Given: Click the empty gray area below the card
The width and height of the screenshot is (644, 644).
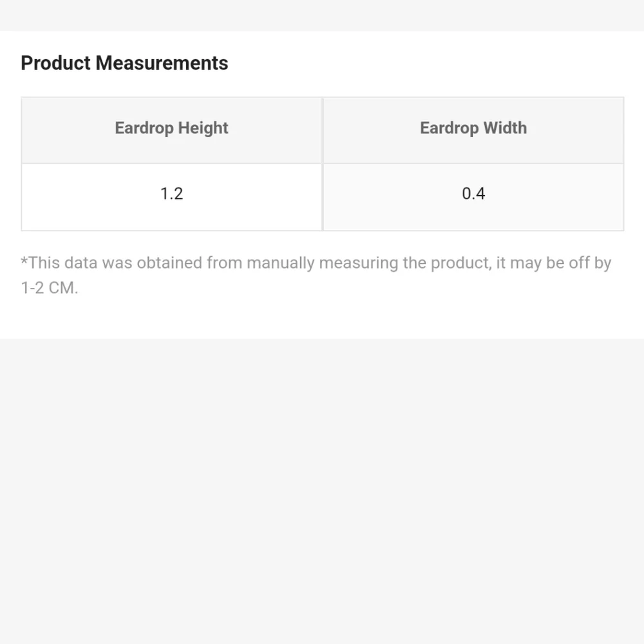Looking at the screenshot, I should click(322, 489).
